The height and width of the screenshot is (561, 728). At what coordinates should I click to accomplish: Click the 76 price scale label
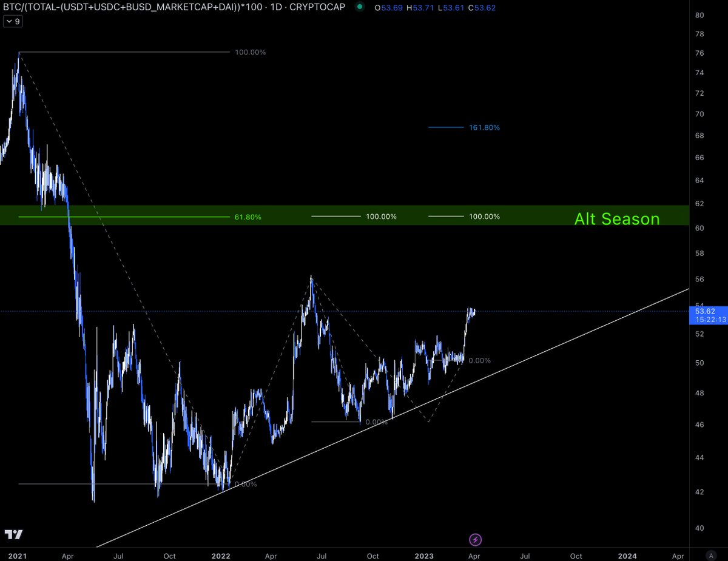click(x=699, y=53)
